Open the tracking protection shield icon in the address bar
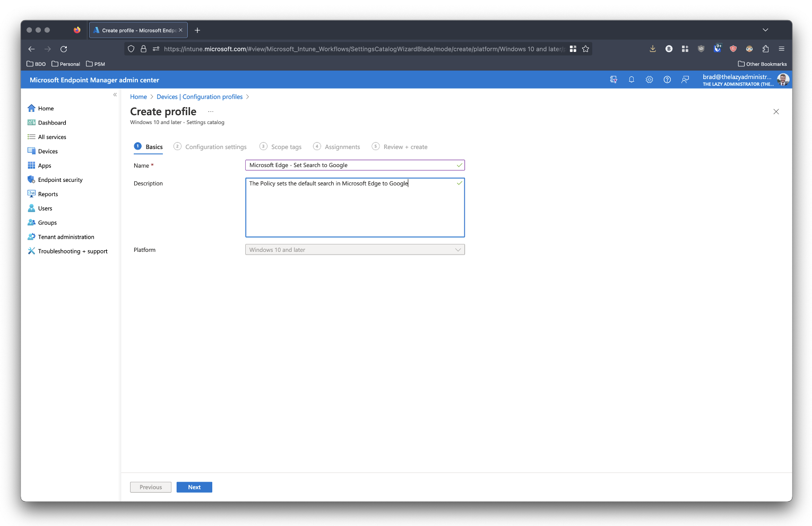Image resolution: width=812 pixels, height=526 pixels. tap(131, 49)
